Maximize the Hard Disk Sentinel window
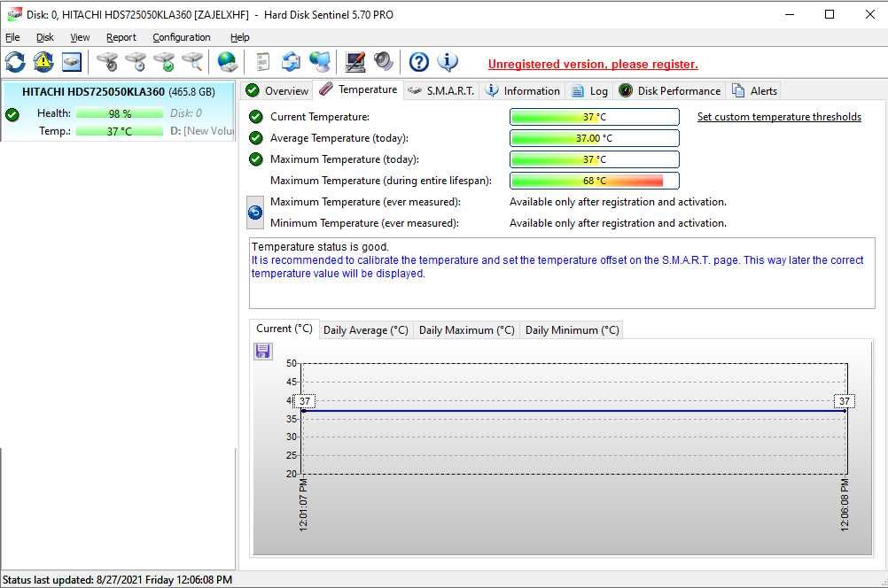 (x=830, y=15)
